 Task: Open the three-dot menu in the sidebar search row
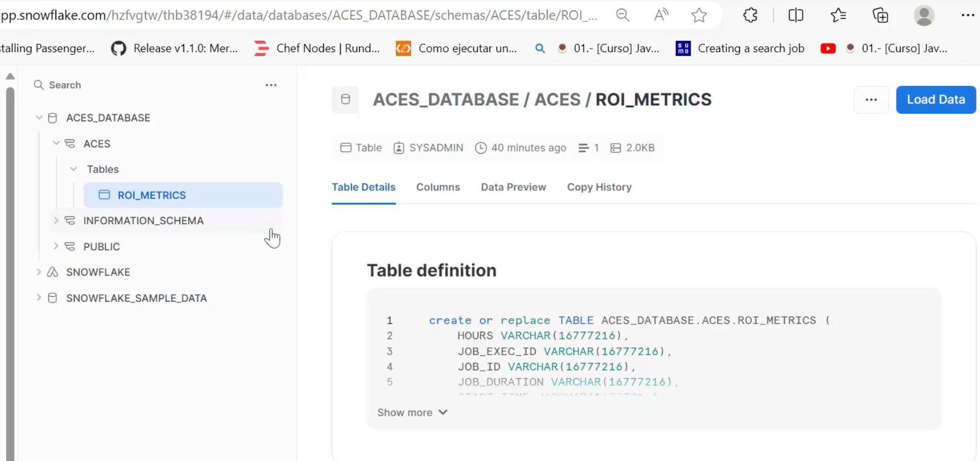coord(271,85)
